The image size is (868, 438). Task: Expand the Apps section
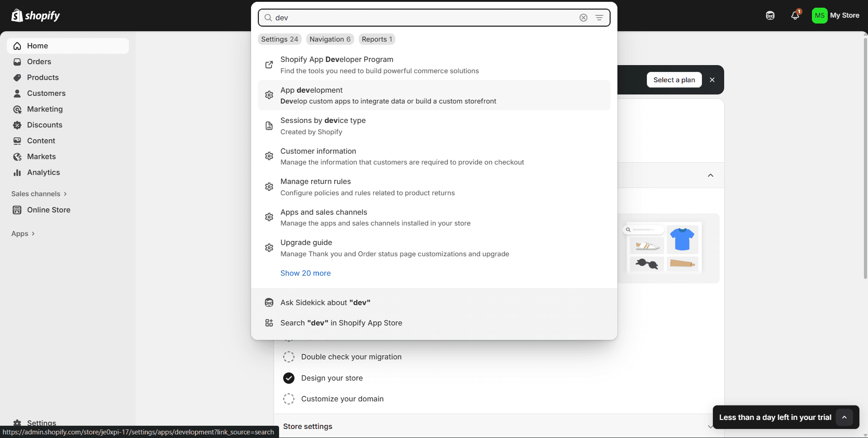(x=23, y=234)
